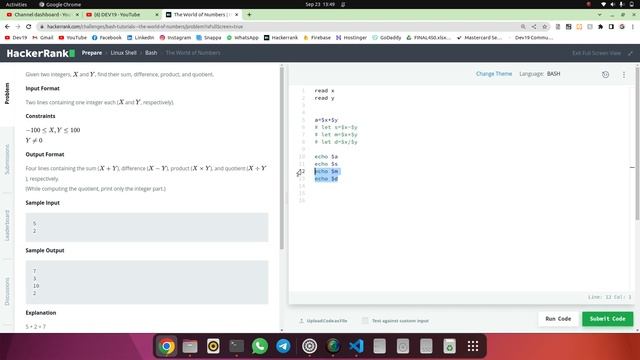Open Visual Studio Code from the dock
Screen dimensions: 640x360
[356, 346]
